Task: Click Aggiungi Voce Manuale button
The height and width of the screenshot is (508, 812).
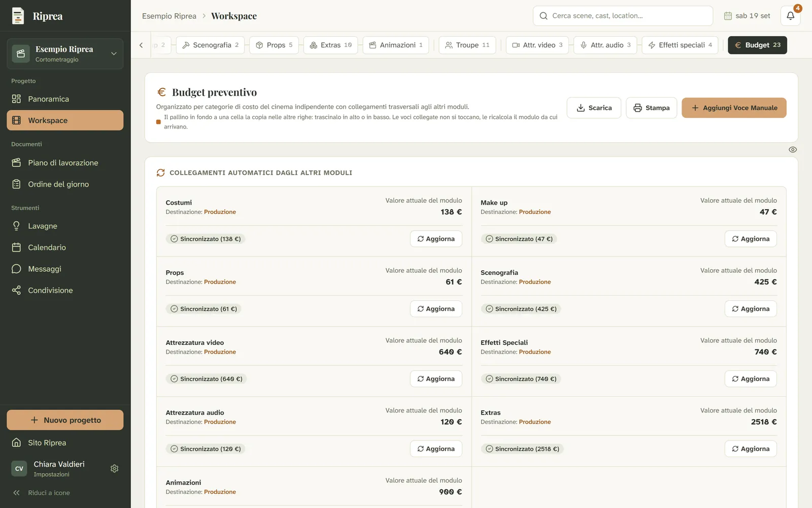Action: [734, 108]
